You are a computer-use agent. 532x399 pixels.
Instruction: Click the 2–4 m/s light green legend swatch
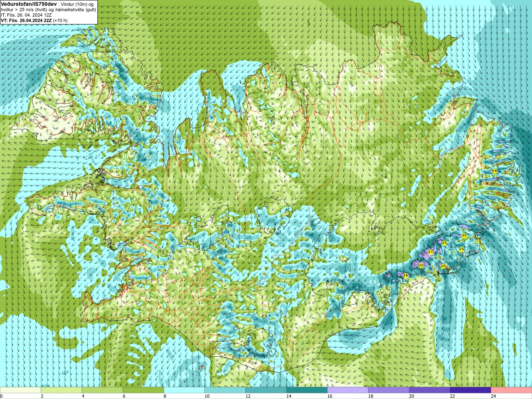[x=62, y=390]
